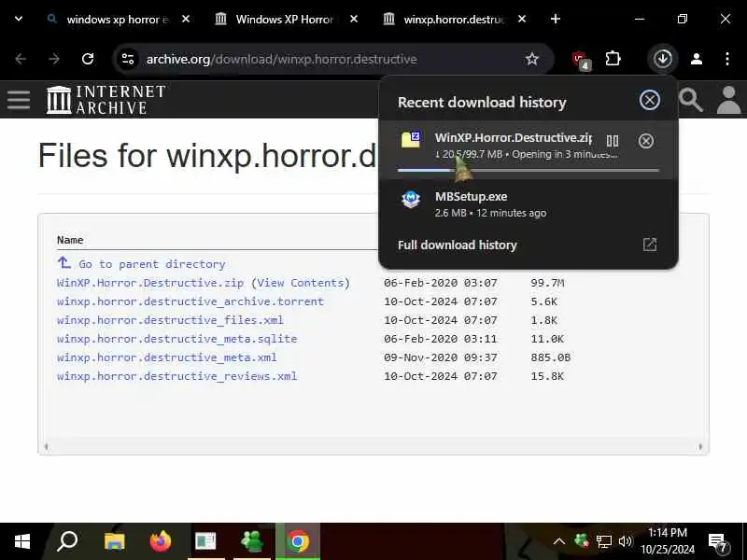Close the 'windows xp horror' search tab
The height and width of the screenshot is (560, 747).
pos(186,19)
